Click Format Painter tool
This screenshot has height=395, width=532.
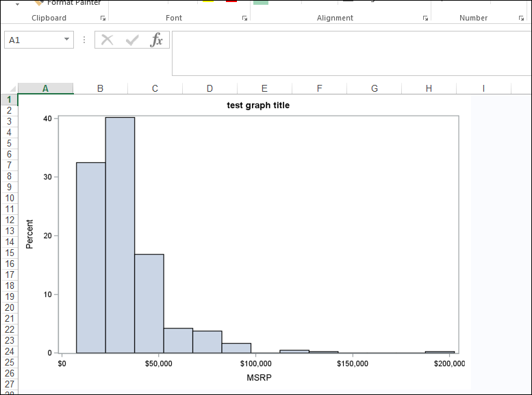click(x=68, y=3)
